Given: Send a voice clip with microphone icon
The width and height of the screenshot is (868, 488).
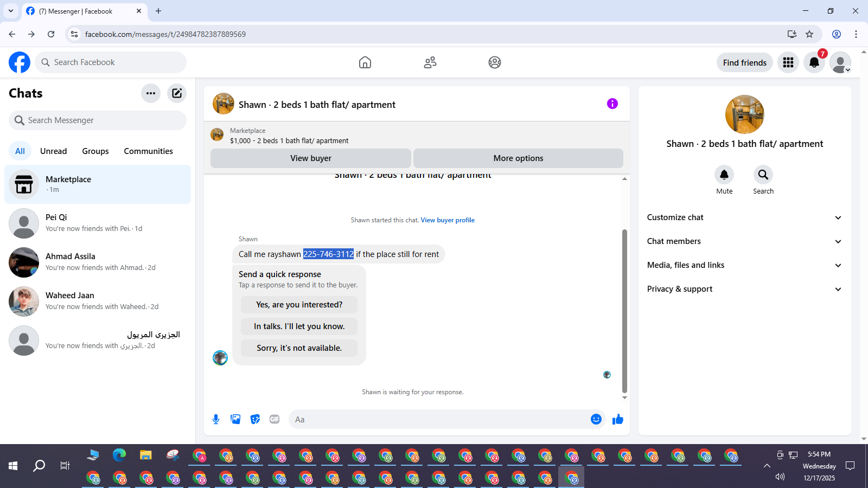Looking at the screenshot, I should tap(216, 419).
